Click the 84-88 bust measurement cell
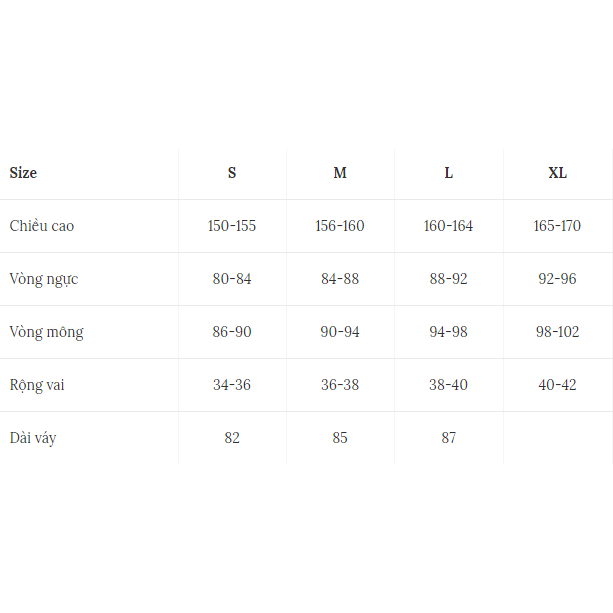Viewport: 613px width, 613px height. tap(340, 279)
